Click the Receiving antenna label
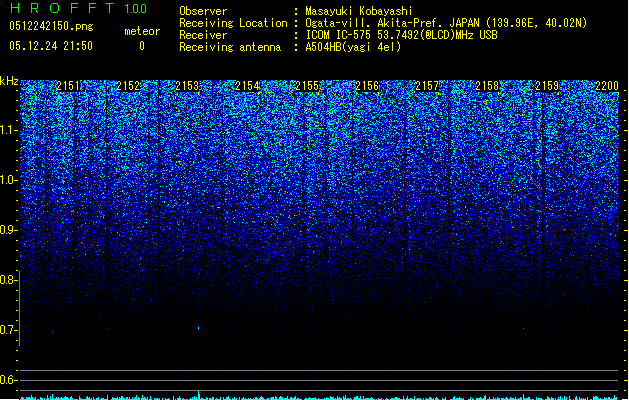This screenshot has width=629, height=400. tap(230, 47)
